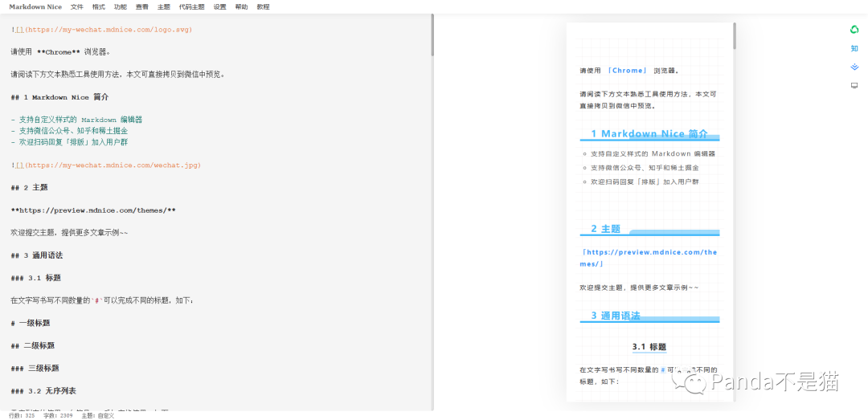Click '支持自定义样式的 Markdown 编辑器' editor line
868x420 pixels.
click(x=77, y=120)
